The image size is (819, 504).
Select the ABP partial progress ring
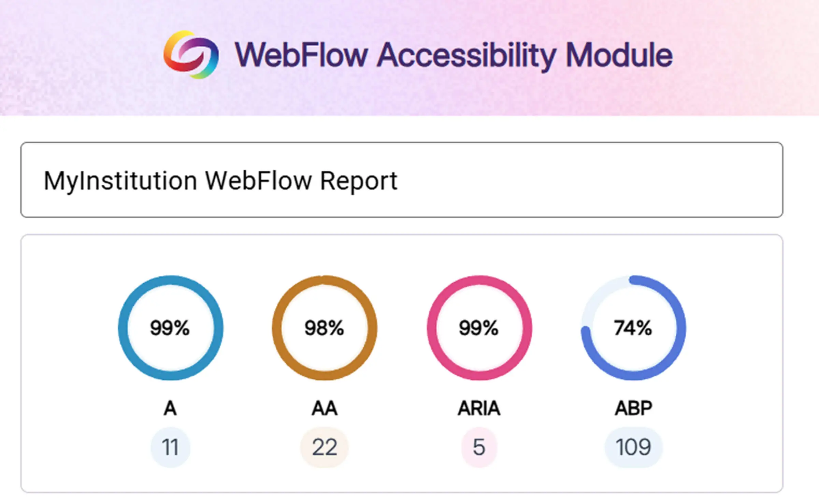pyautogui.click(x=680, y=328)
